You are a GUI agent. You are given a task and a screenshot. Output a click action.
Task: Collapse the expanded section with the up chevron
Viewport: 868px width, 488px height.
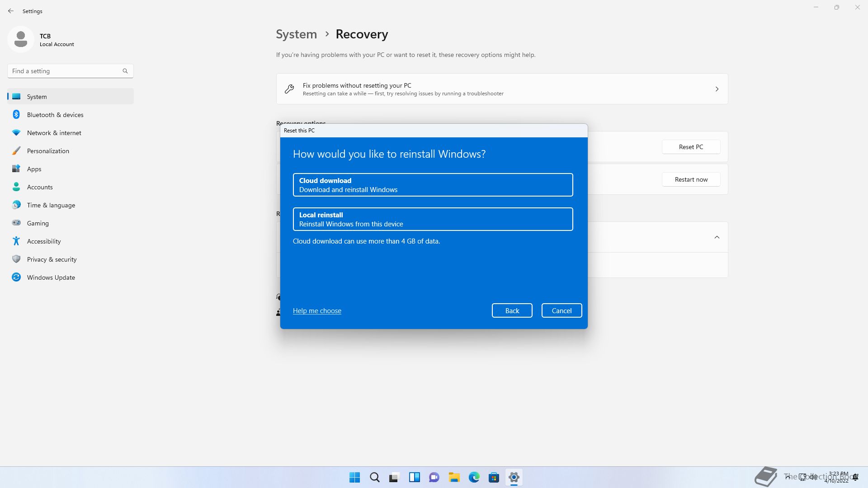717,237
